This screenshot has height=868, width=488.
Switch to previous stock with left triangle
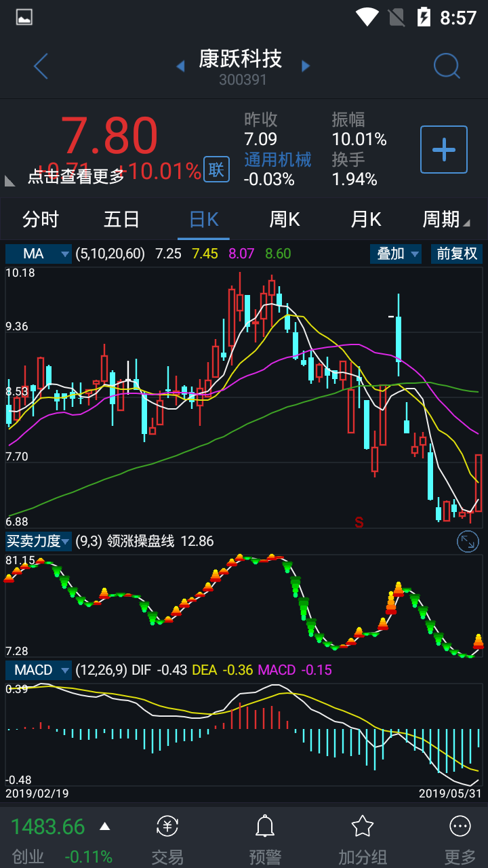180,66
